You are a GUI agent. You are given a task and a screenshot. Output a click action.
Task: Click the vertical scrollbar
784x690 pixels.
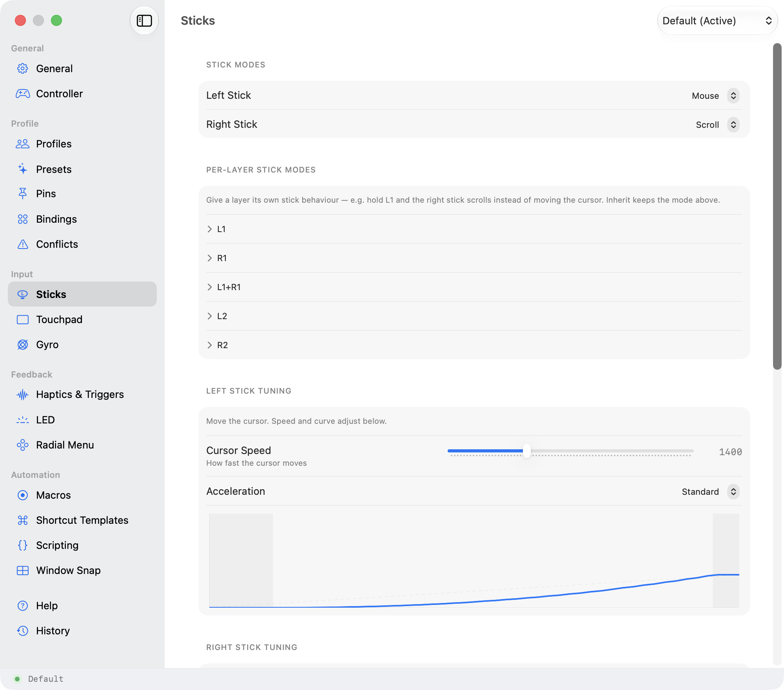(x=777, y=206)
